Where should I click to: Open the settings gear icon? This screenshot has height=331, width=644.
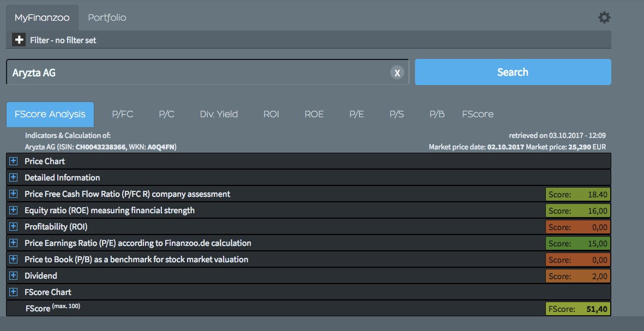click(x=604, y=17)
